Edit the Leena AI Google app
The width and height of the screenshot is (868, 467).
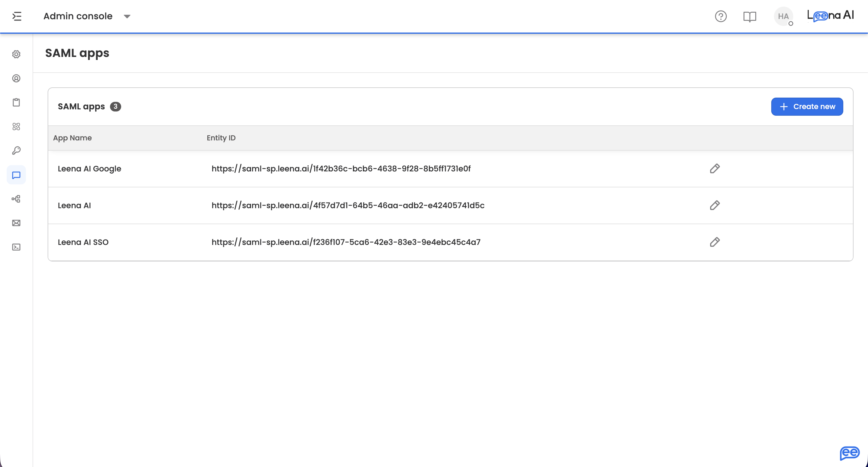pyautogui.click(x=715, y=168)
